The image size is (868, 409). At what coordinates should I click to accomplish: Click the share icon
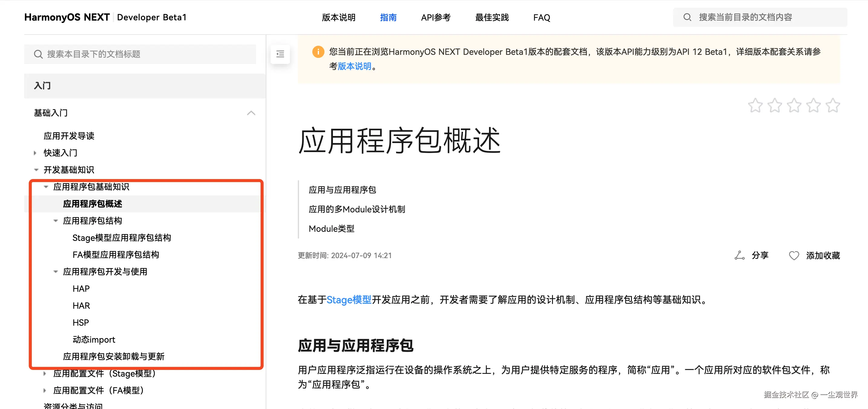[x=739, y=255]
